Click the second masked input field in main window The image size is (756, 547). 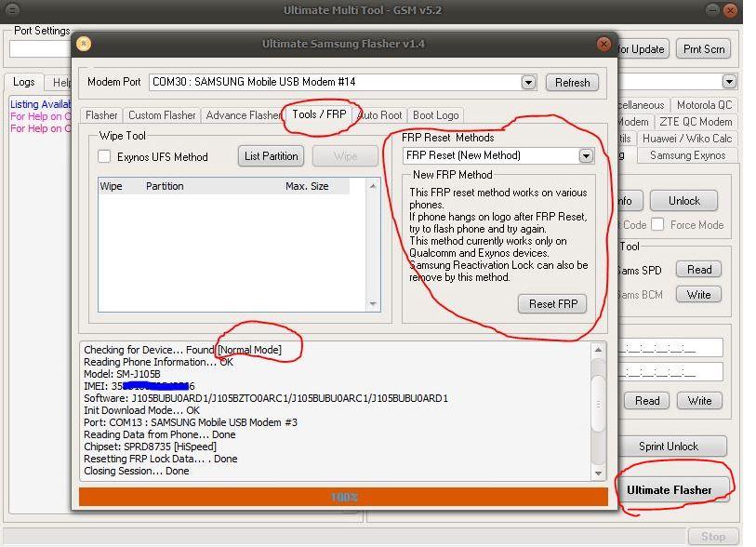point(670,372)
